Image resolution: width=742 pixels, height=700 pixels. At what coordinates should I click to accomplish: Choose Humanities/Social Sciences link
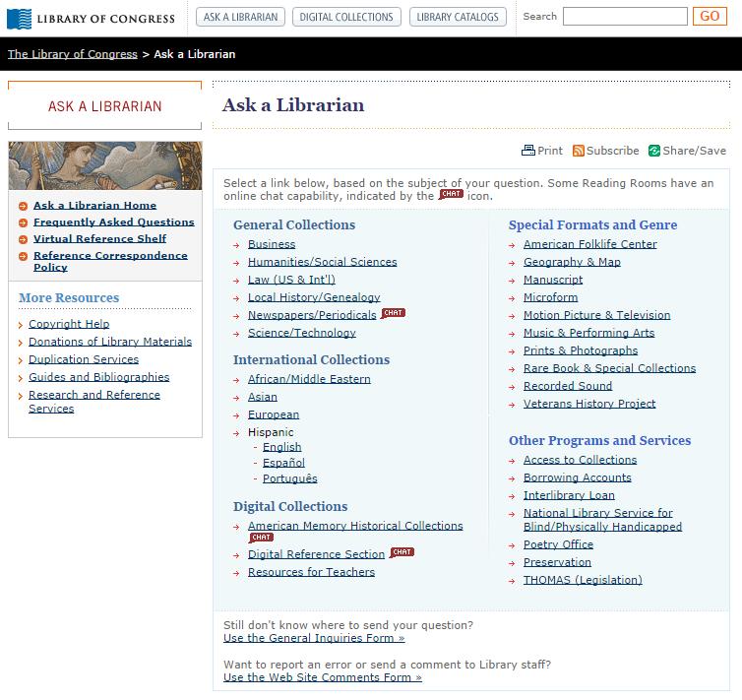(x=322, y=262)
